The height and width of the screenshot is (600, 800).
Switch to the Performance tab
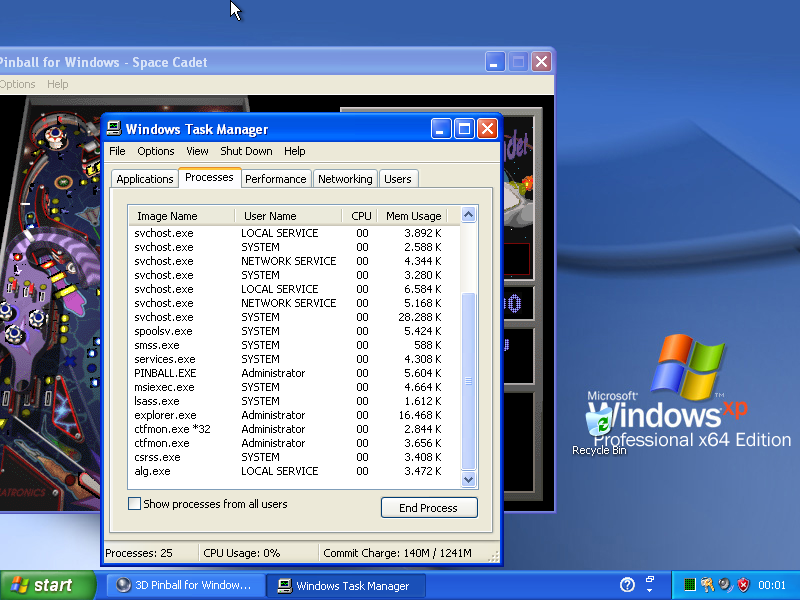click(276, 179)
